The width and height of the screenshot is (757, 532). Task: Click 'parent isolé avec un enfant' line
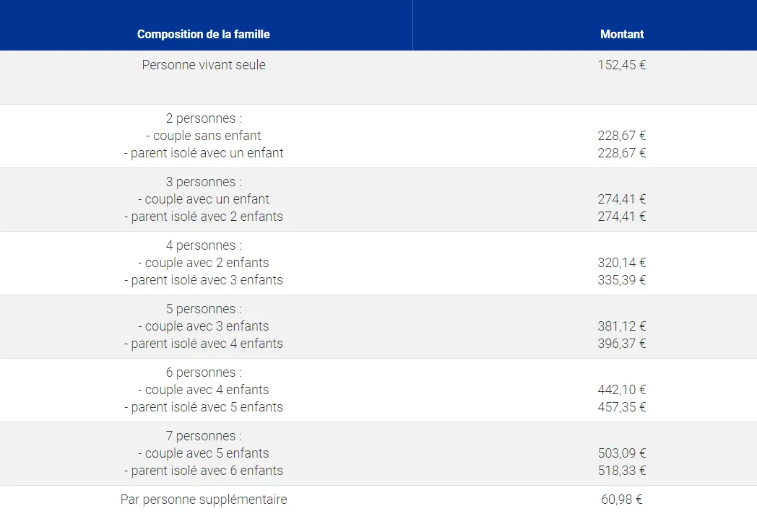pos(204,153)
